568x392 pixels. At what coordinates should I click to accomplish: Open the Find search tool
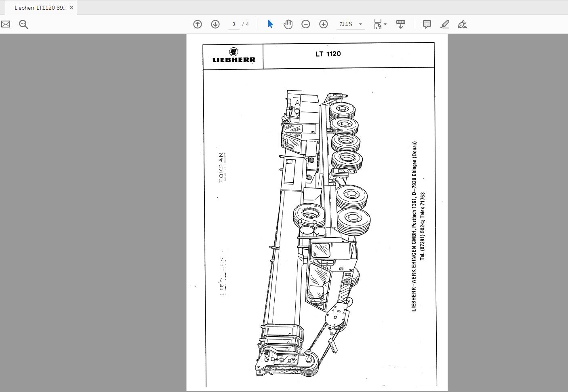[x=23, y=24]
